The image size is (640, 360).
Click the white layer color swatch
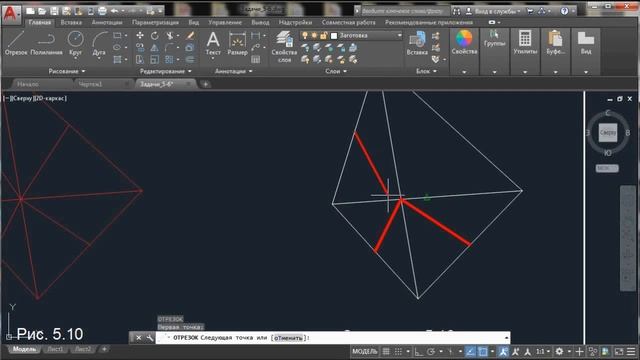(333, 36)
